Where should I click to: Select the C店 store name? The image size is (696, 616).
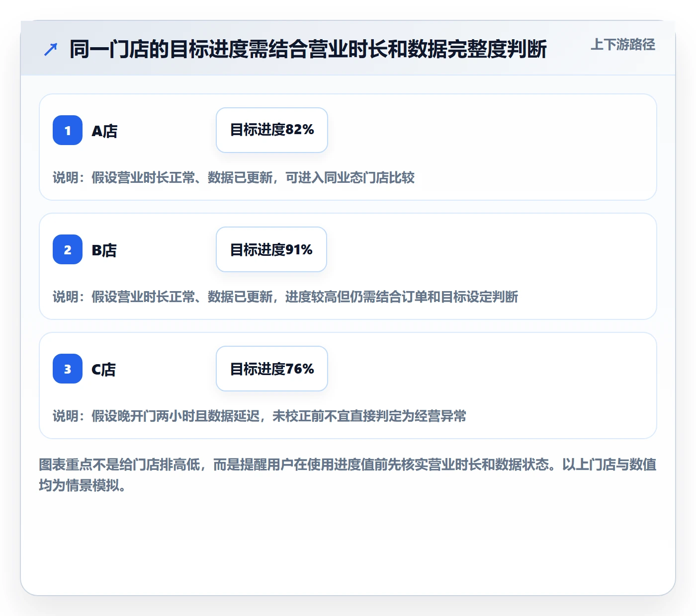pos(103,369)
